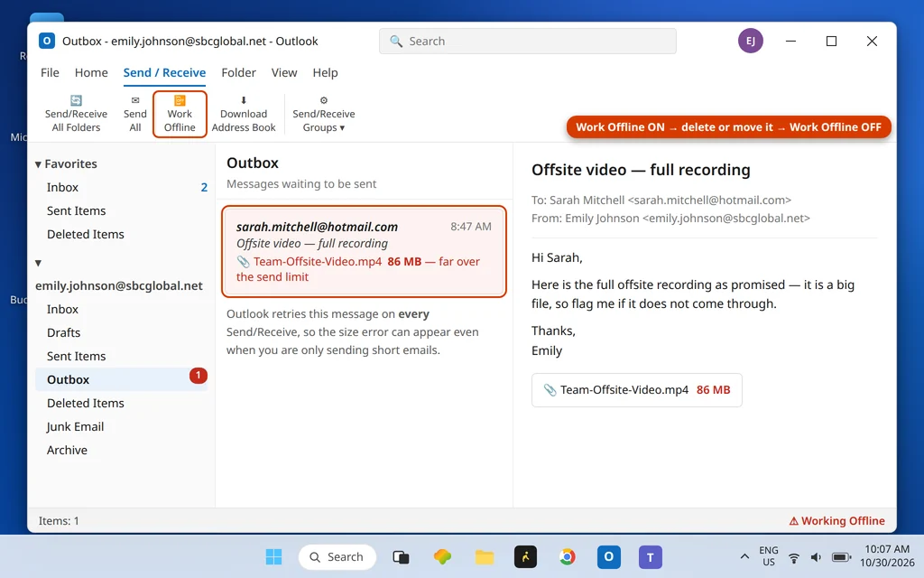This screenshot has width=924, height=578.
Task: Open Google Chrome from the taskbar
Action: click(567, 556)
